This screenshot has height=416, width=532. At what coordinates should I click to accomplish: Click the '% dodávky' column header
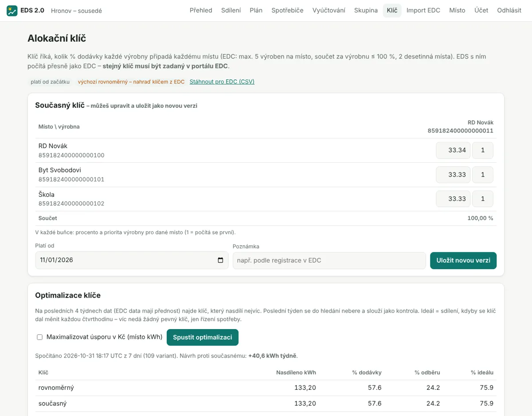[x=367, y=373]
